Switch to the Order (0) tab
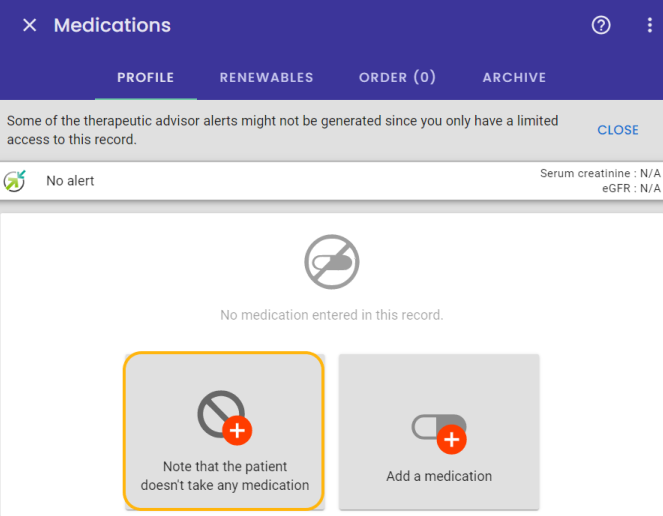663x516 pixels. (397, 77)
